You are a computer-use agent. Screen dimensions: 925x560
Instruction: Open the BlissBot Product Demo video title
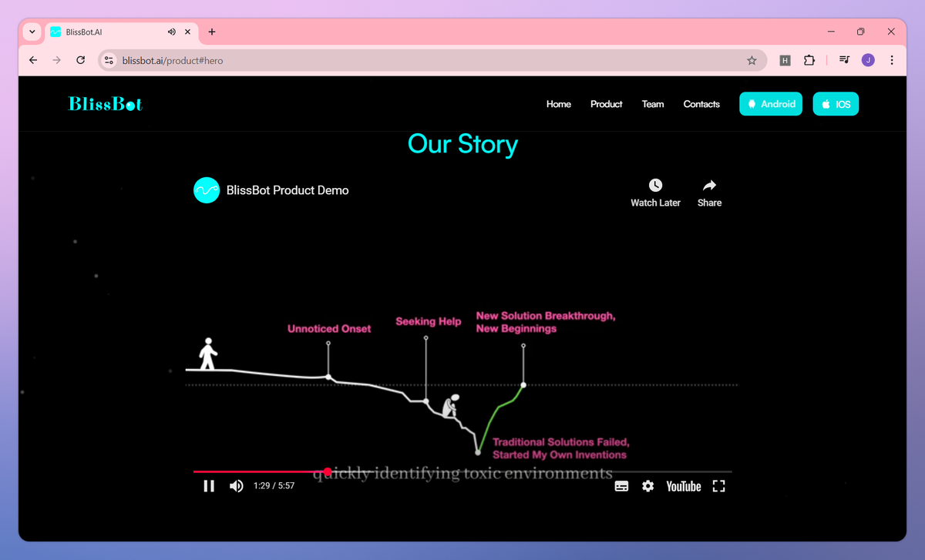(288, 190)
